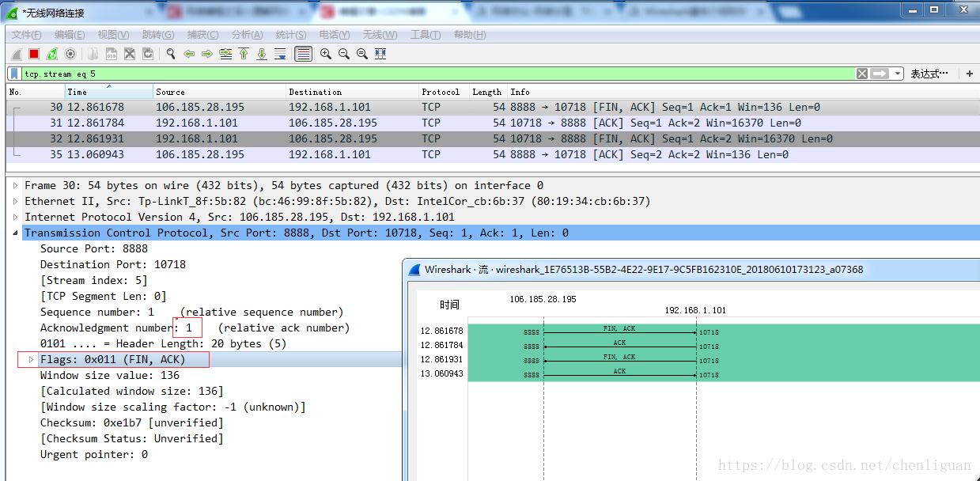Collapse the Transmission Control Protocol tree
980x481 pixels.
tap(15, 233)
